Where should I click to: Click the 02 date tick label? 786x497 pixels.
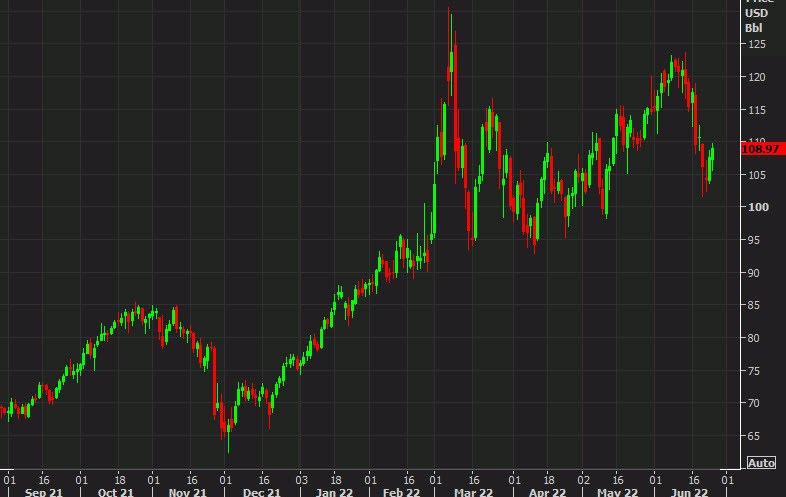click(583, 480)
